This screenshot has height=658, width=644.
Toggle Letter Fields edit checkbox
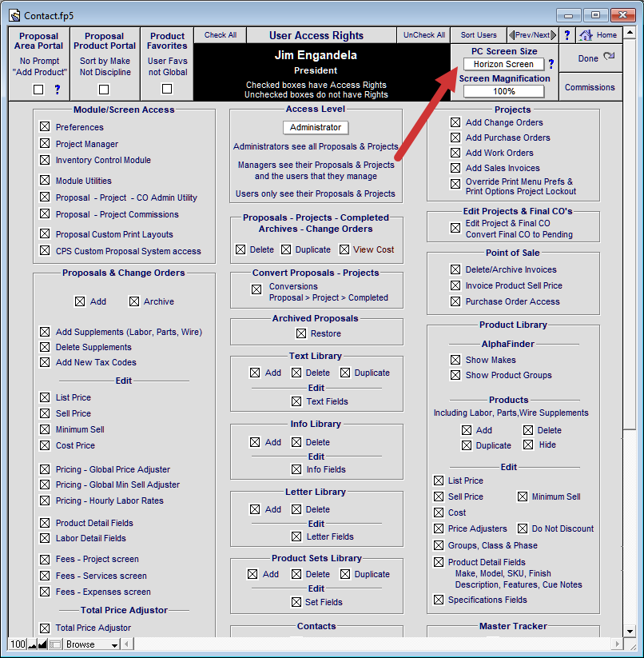(x=296, y=536)
